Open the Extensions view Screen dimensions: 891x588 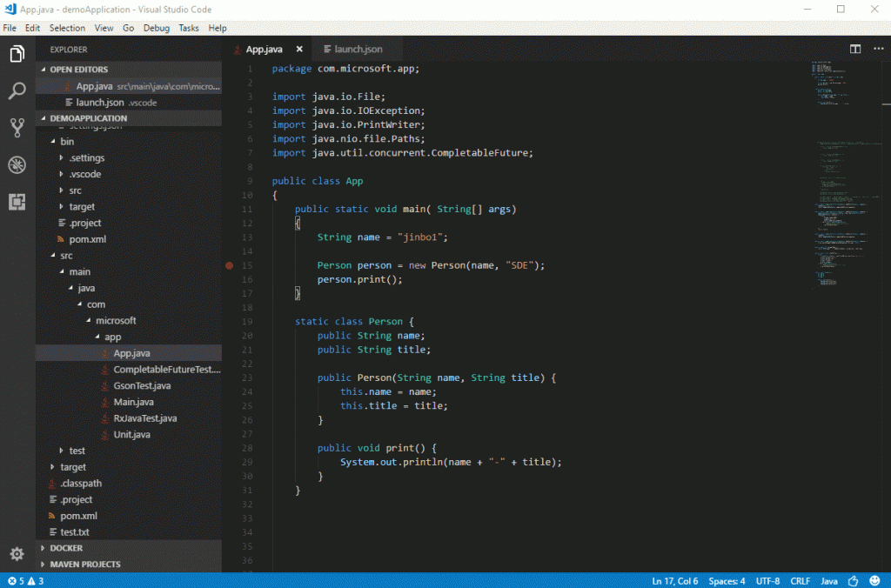(16, 202)
